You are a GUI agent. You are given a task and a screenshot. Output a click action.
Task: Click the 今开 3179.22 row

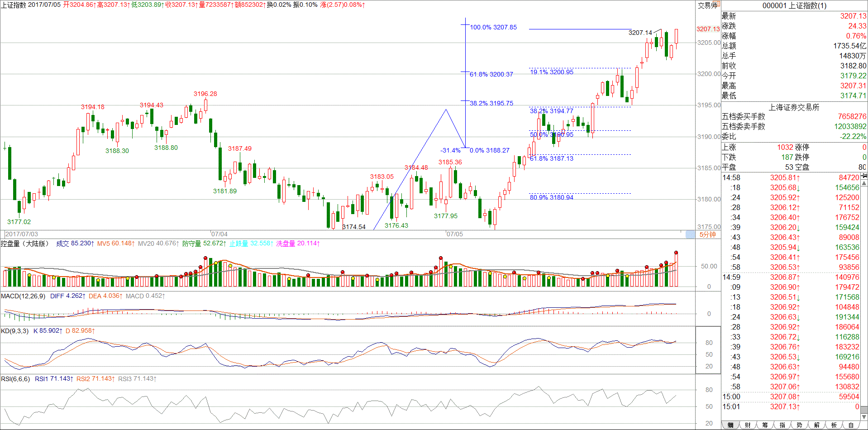794,76
